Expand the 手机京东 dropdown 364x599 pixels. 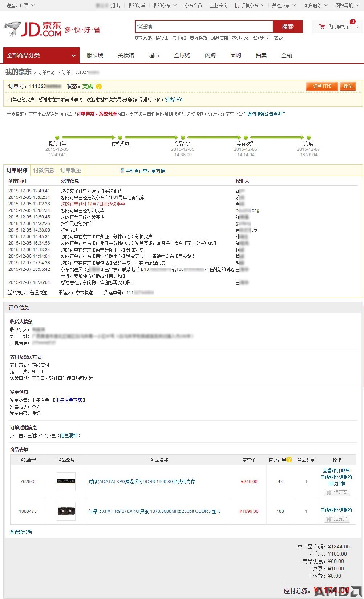[x=250, y=5]
